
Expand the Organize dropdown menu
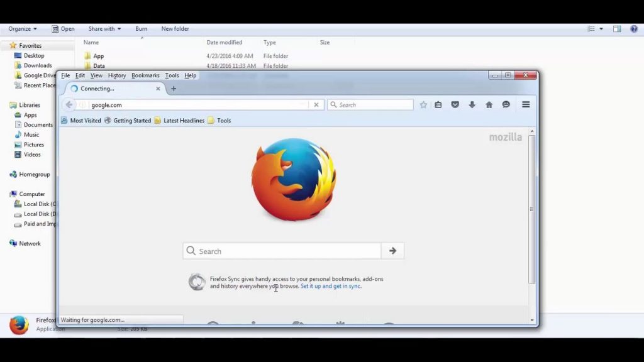click(22, 28)
